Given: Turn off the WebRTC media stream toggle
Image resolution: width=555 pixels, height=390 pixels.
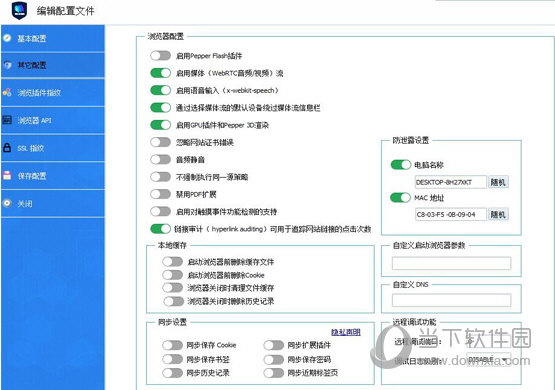Looking at the screenshot, I should coord(160,73).
